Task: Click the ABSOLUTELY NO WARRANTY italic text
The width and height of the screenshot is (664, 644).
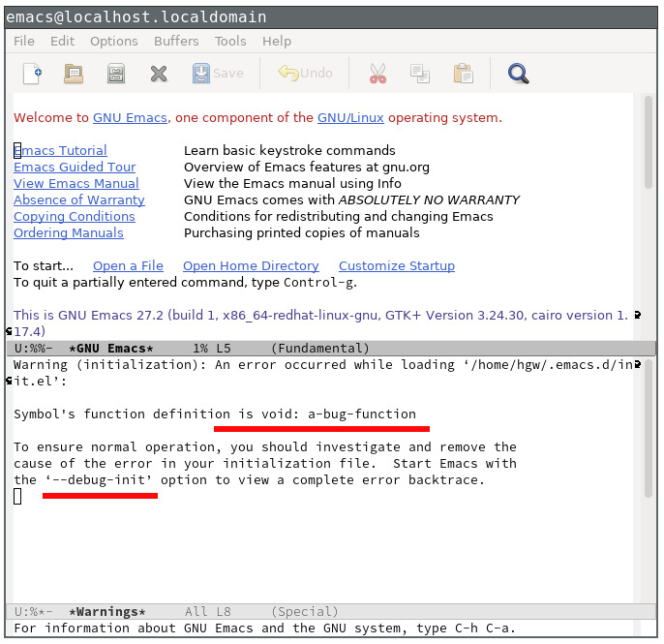Action: click(430, 199)
